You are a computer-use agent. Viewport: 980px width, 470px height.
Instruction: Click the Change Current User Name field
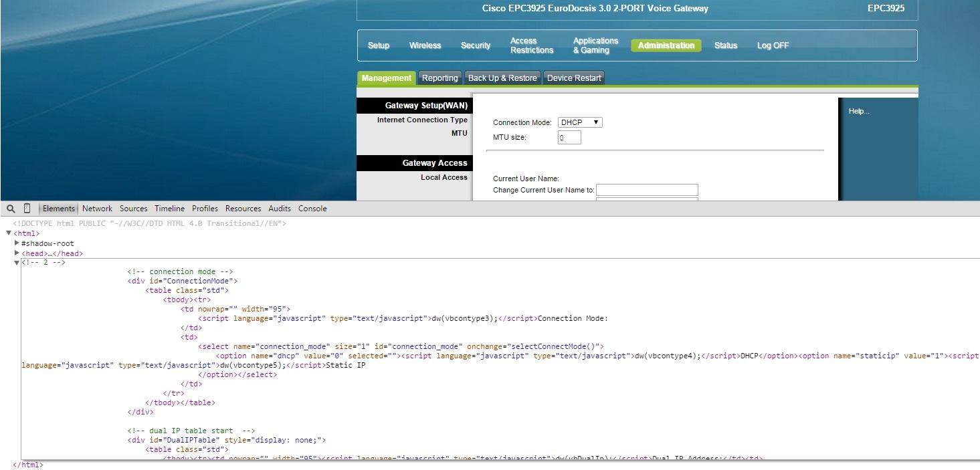tap(647, 190)
